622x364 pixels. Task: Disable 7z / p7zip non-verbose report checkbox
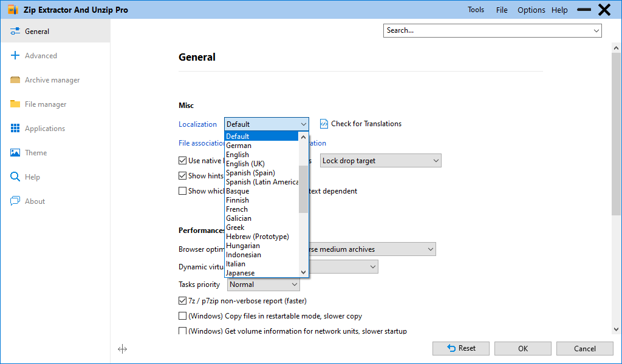pyautogui.click(x=182, y=301)
